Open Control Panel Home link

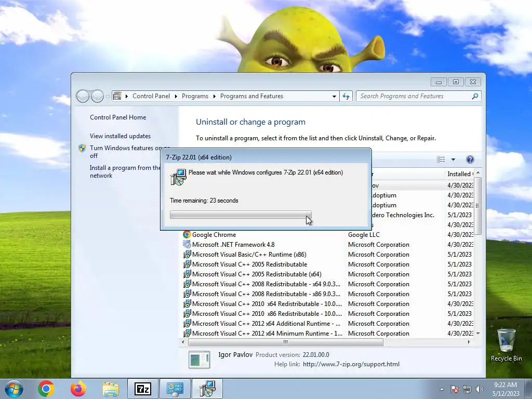[118, 117]
